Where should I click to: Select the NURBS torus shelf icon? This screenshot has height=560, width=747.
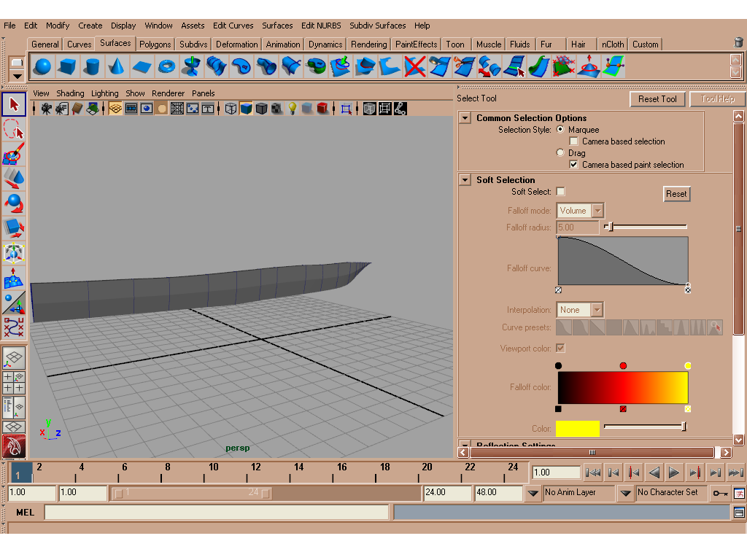(x=167, y=67)
